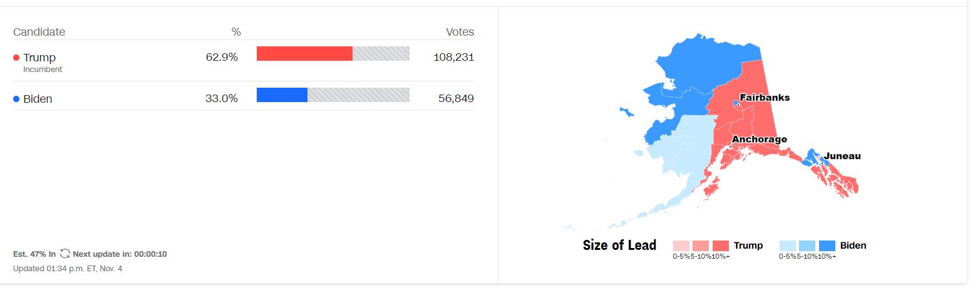Screen dimensions: 980x290
Task: Click the refresh icon beside Next update
Action: [x=65, y=254]
